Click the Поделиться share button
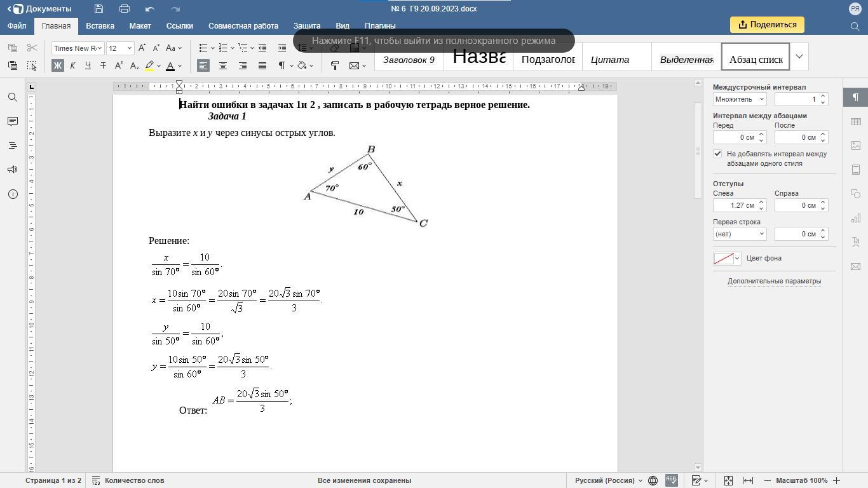Viewport: 868px width, 488px height. (x=768, y=25)
